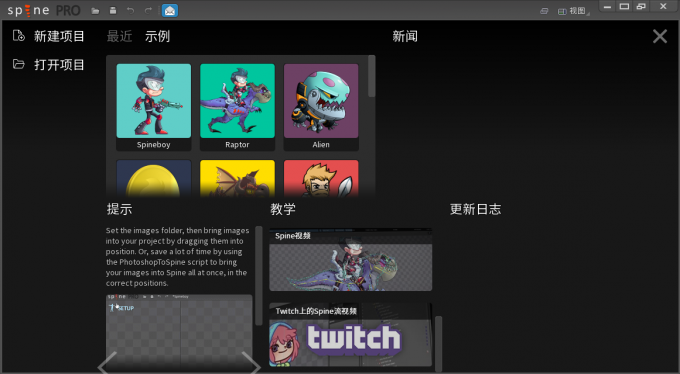Open the dragon example on yellow background
Image resolution: width=680 pixels, height=374 pixels.
[x=237, y=178]
